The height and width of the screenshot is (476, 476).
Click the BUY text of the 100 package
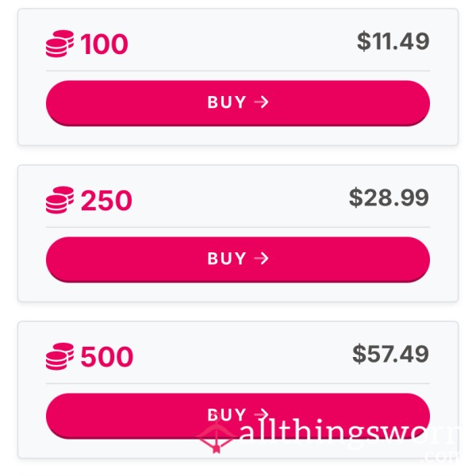coord(227,102)
